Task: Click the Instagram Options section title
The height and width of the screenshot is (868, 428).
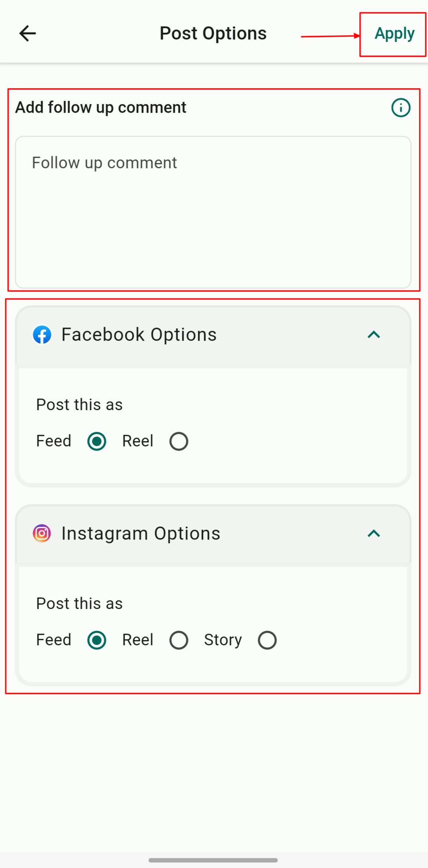Action: 141,533
